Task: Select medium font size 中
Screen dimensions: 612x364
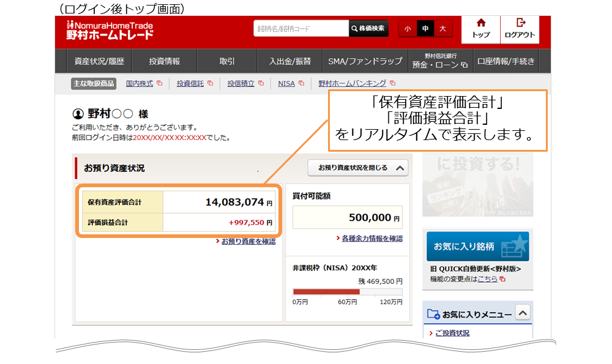Action: [x=425, y=29]
